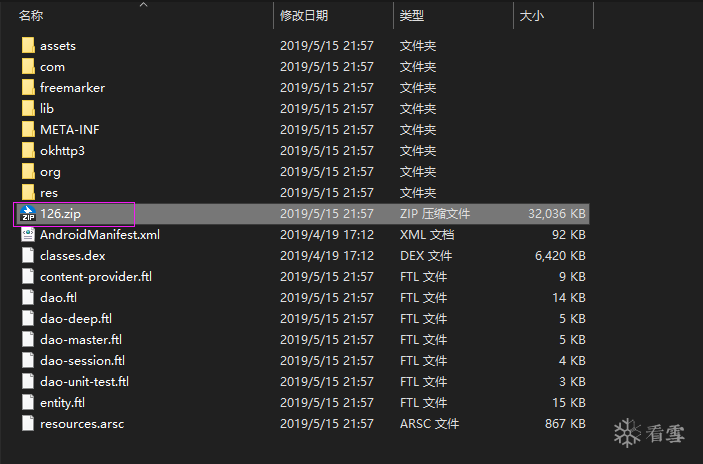Click the 9 KB size value

(572, 277)
